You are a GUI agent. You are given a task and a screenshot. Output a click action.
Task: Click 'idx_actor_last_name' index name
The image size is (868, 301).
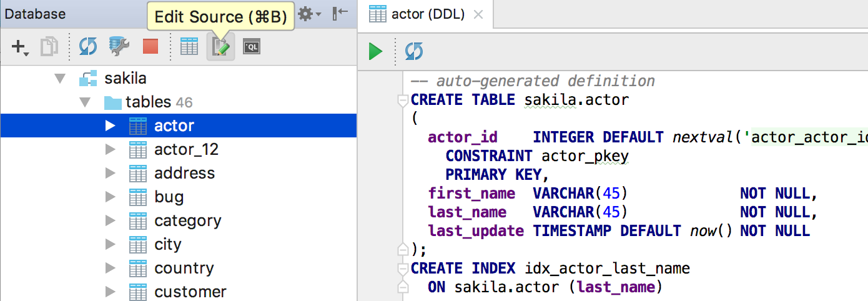(x=607, y=269)
